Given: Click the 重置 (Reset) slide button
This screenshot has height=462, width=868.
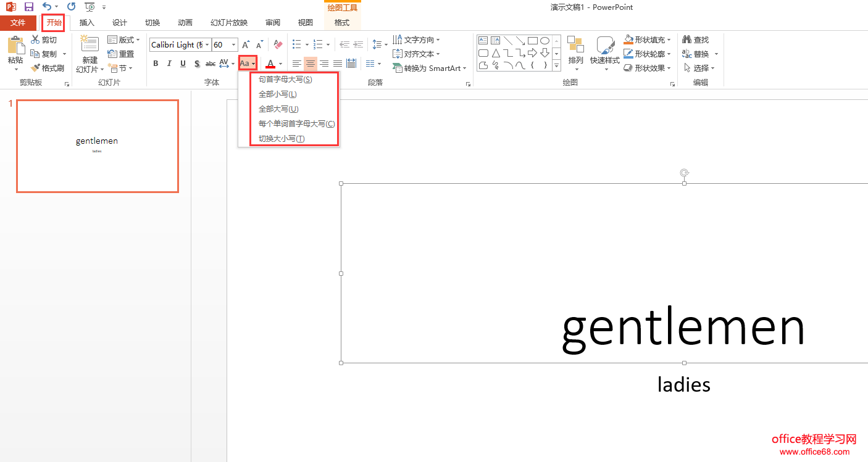Looking at the screenshot, I should coord(121,54).
